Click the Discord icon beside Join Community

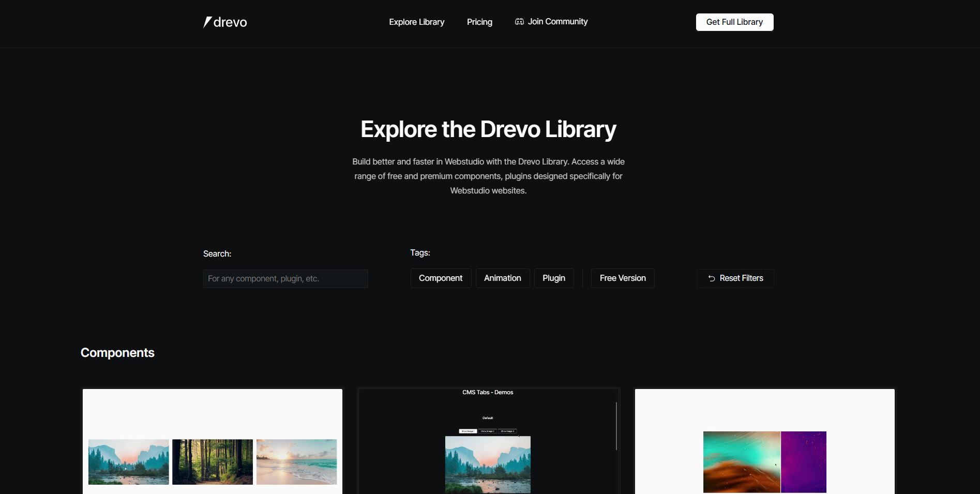coord(519,21)
